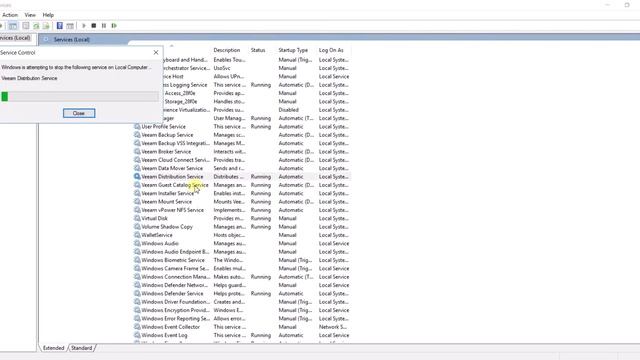The height and width of the screenshot is (360, 640).
Task: Select Windows Connection Manager entry
Action: pyautogui.click(x=175, y=277)
